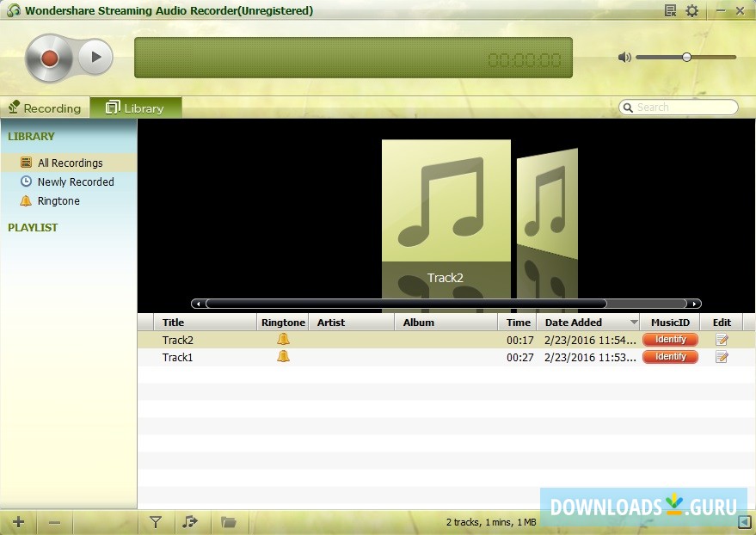Open the recordings folder icon in the bottom toolbar
The height and width of the screenshot is (535, 756).
[x=229, y=521]
